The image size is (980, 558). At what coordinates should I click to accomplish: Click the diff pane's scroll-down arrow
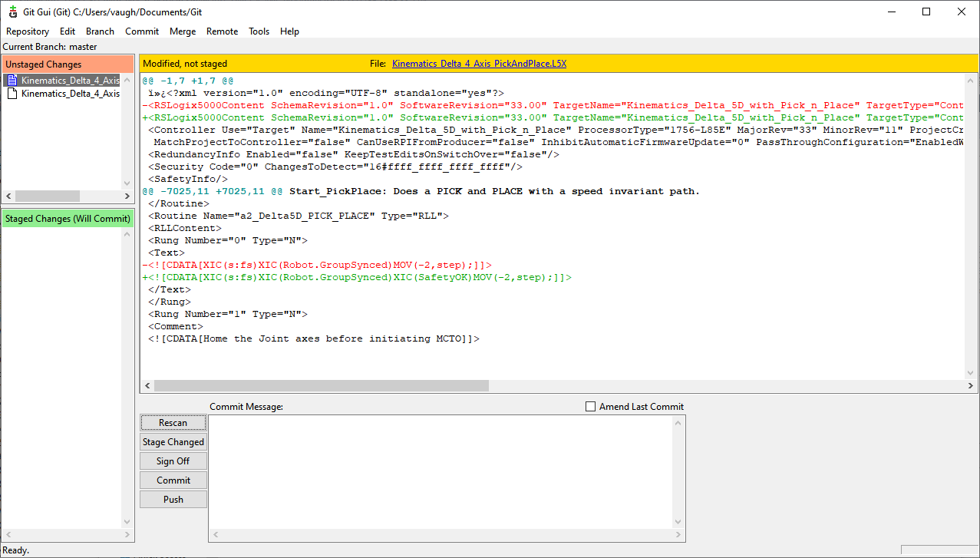[972, 373]
